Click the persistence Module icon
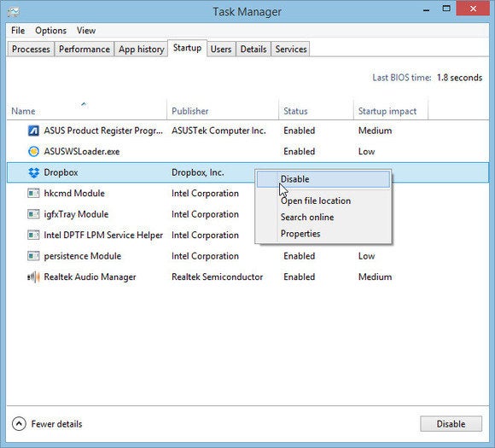Image resolution: width=495 pixels, height=448 pixels. (33, 256)
